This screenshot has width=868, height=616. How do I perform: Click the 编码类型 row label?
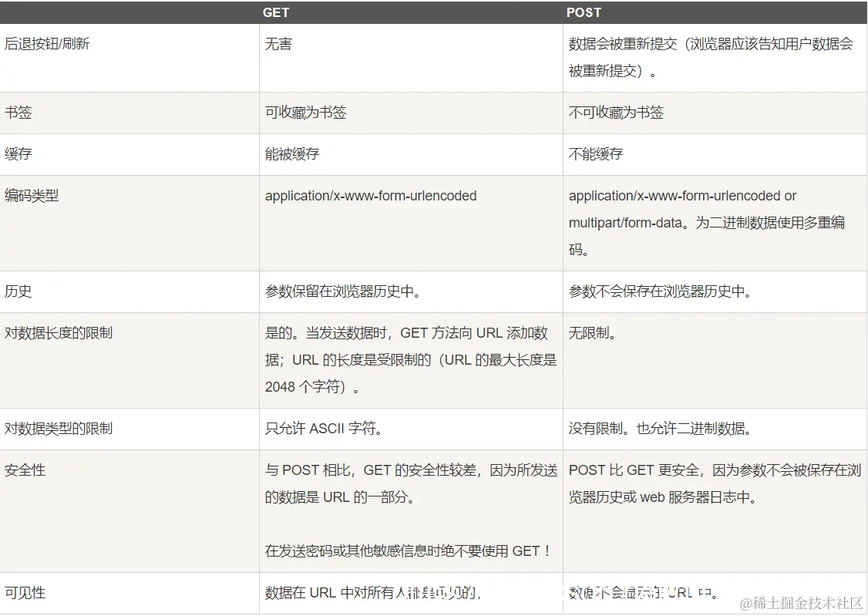(32, 196)
